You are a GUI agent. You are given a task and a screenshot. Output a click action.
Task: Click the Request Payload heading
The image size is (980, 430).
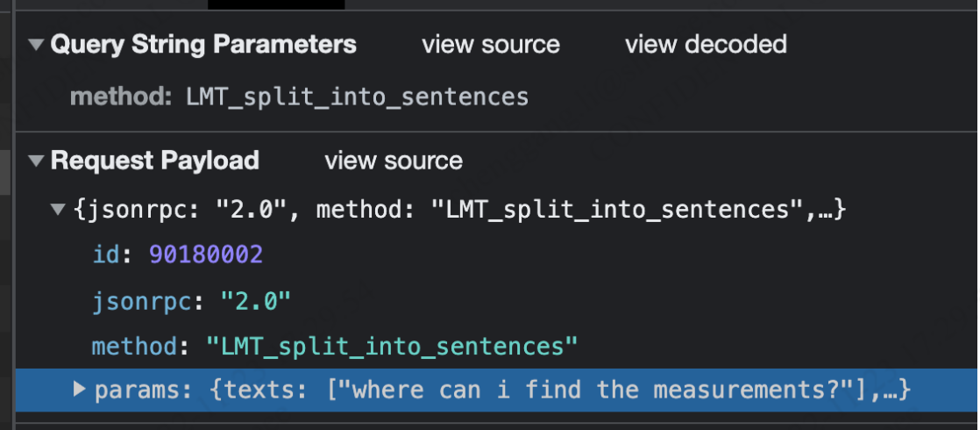tap(155, 161)
